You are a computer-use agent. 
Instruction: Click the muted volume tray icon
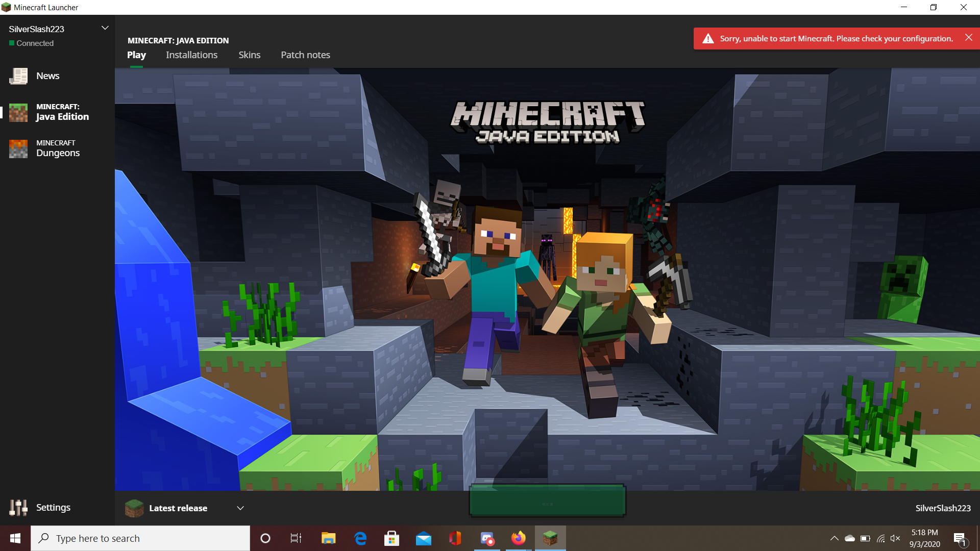895,538
